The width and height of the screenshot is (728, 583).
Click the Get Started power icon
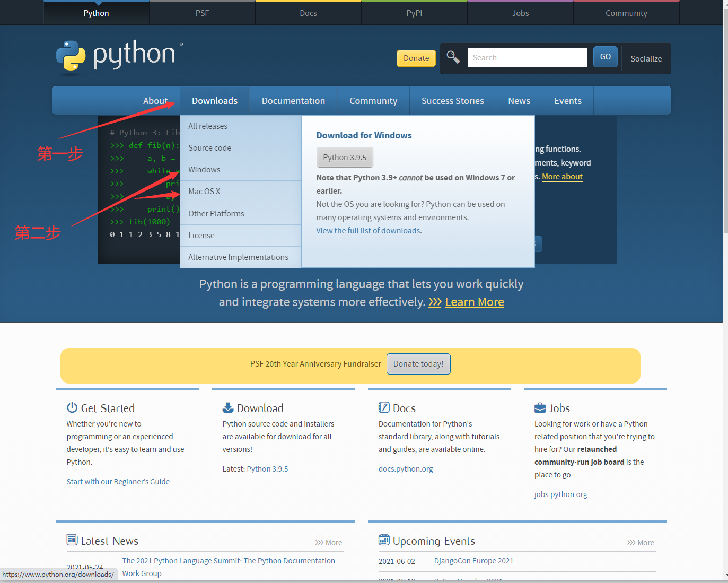point(72,407)
